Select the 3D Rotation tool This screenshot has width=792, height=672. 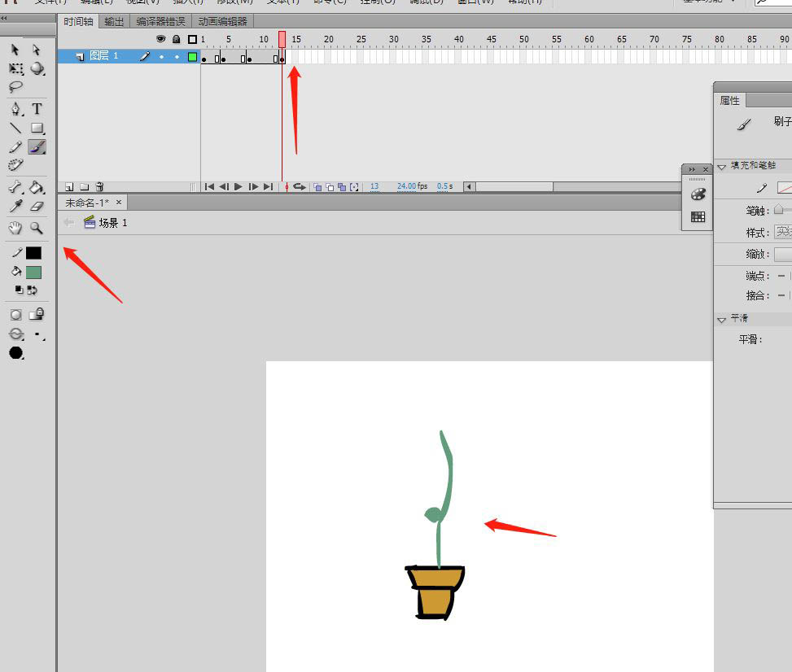pyautogui.click(x=37, y=68)
